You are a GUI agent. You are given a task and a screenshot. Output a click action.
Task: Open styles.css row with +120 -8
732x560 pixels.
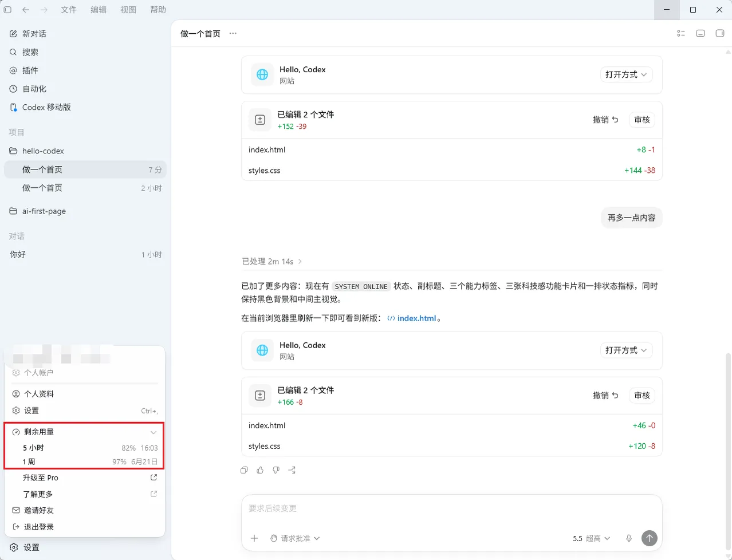pos(451,446)
